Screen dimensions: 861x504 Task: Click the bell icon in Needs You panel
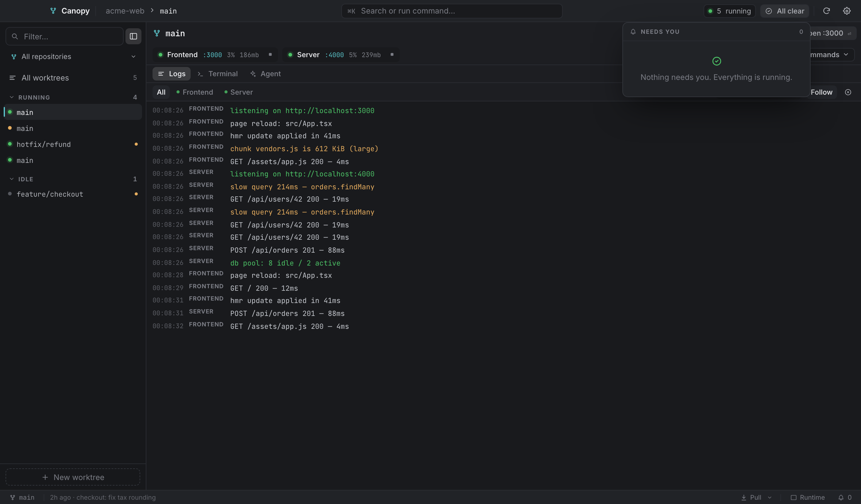pos(633,32)
